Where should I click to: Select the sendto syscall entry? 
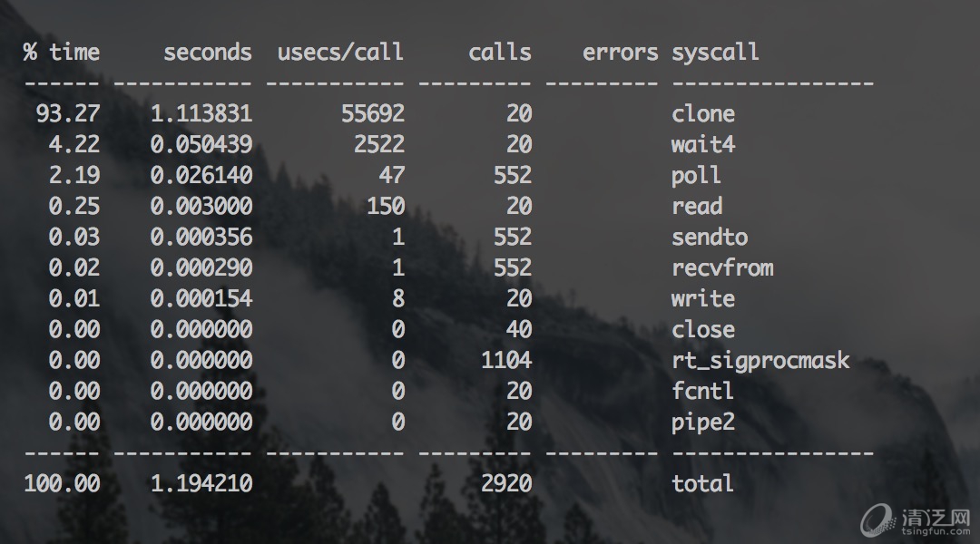(x=710, y=238)
